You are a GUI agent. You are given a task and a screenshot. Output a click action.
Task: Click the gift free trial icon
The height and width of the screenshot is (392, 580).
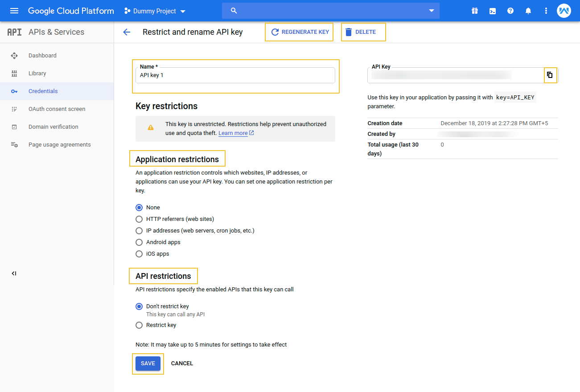click(x=475, y=11)
